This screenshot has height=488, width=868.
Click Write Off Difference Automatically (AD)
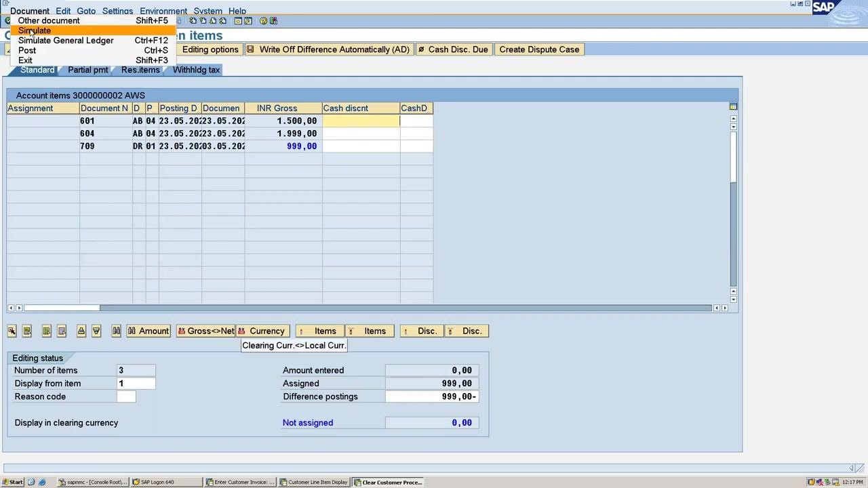click(328, 49)
